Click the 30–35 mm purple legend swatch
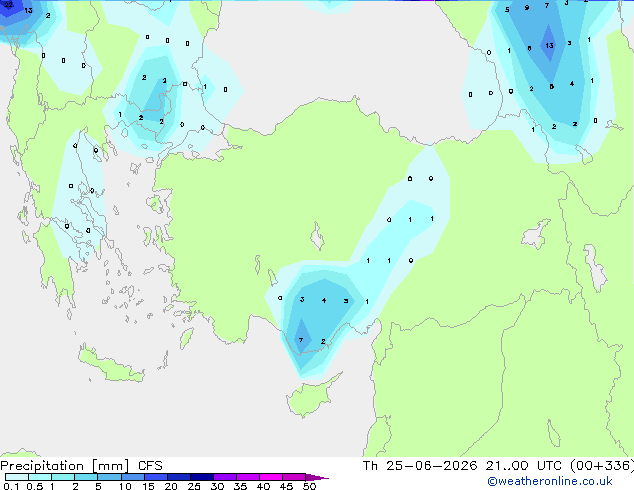This screenshot has width=634, height=490. point(224,477)
